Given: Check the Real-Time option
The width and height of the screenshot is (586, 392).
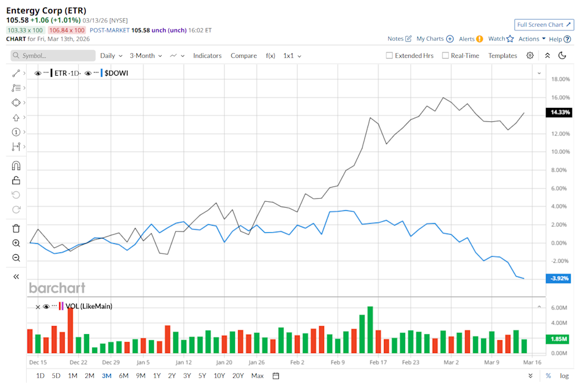Looking at the screenshot, I should pyautogui.click(x=446, y=55).
